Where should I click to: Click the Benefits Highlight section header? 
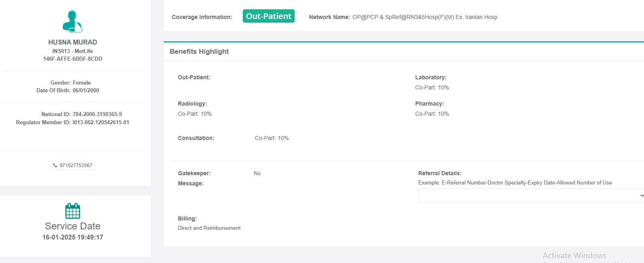point(199,51)
